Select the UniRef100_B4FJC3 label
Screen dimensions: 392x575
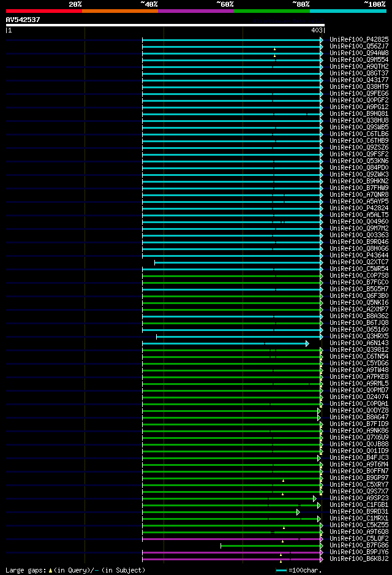[x=359, y=458]
